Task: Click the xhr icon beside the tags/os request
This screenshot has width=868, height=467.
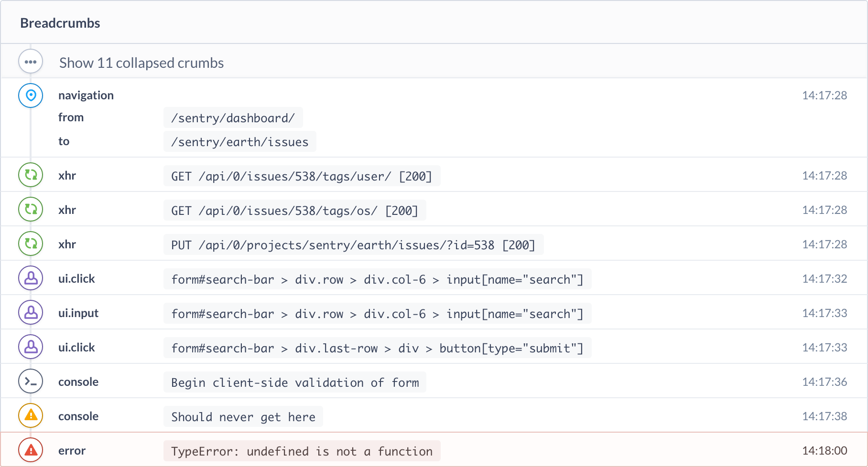Action: click(30, 209)
